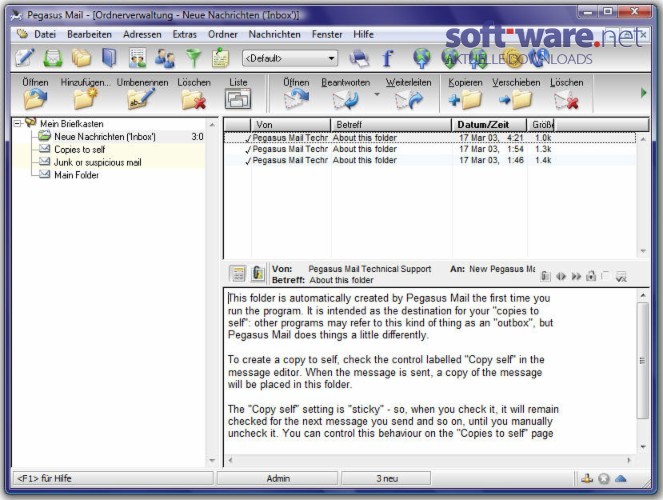
Task: Compose a new message with the pencil icon
Action: tap(24, 58)
